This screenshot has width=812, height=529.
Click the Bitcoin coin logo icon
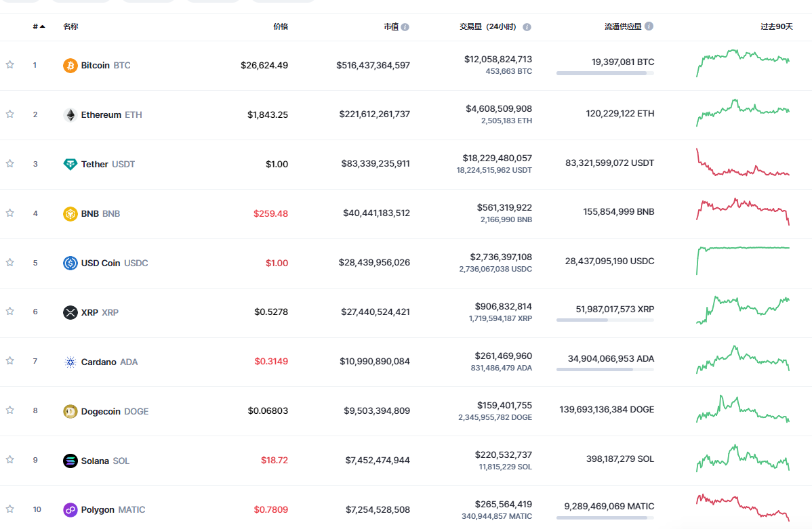tap(70, 66)
